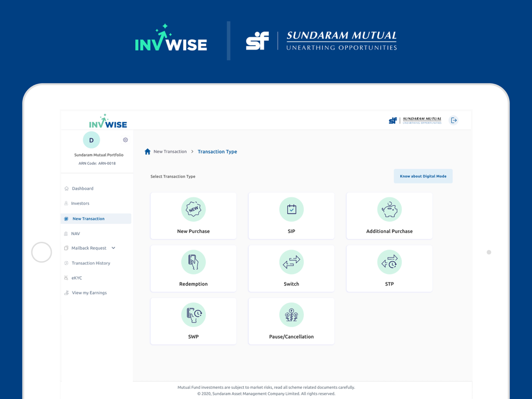Click the STP card label
The height and width of the screenshot is (399, 532).
point(389,284)
